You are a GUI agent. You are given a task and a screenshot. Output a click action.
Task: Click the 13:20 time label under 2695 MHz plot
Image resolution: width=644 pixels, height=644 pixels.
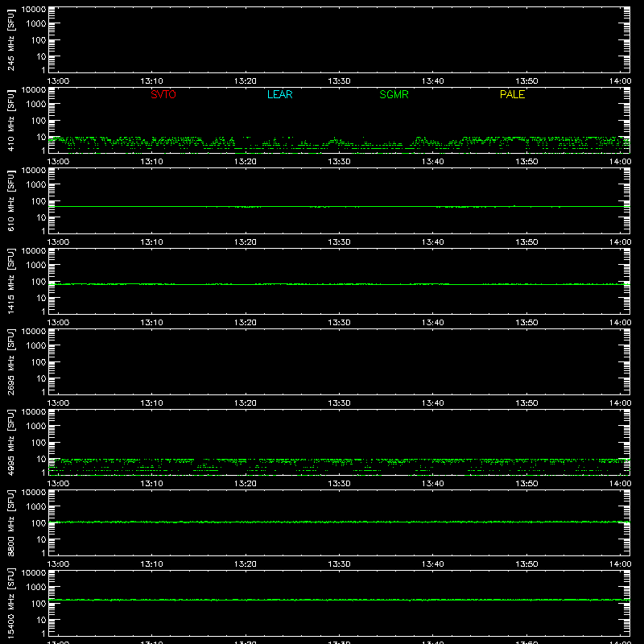[246, 403]
